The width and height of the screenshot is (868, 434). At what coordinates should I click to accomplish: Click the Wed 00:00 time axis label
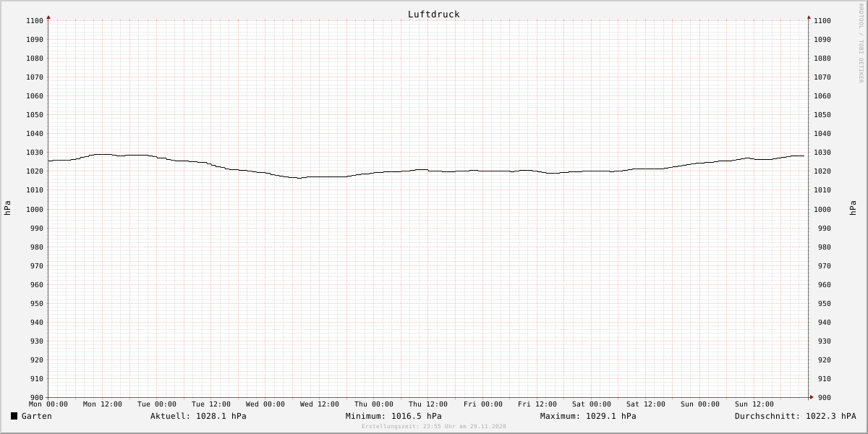click(x=265, y=404)
